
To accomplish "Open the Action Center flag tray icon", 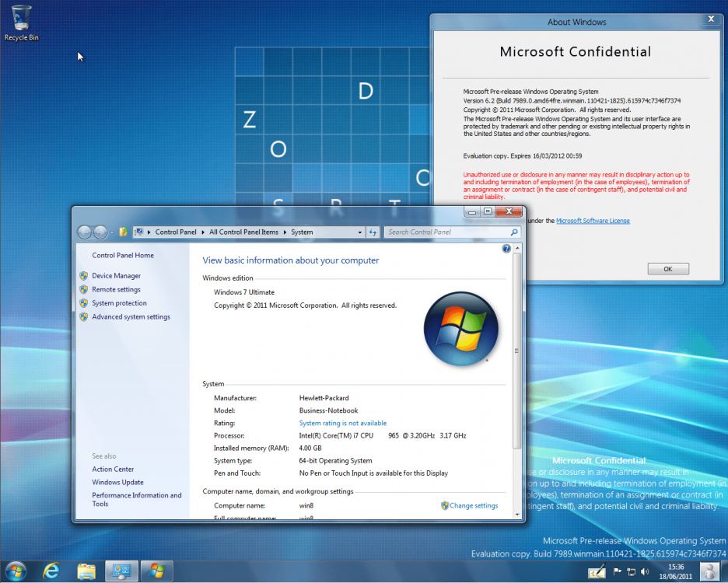I will coord(618,572).
